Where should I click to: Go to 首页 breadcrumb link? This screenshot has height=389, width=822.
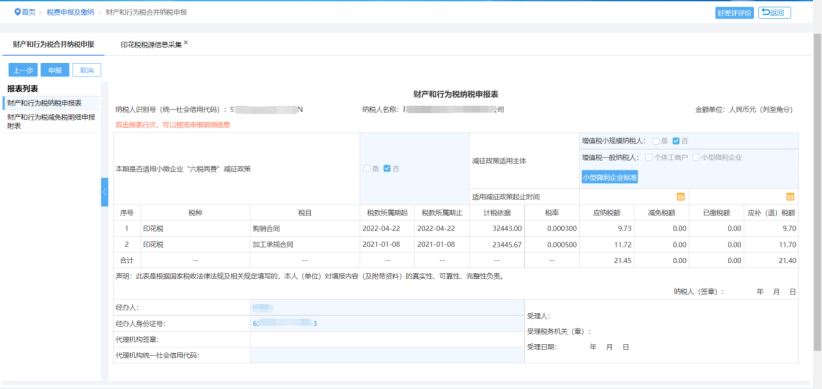(28, 12)
